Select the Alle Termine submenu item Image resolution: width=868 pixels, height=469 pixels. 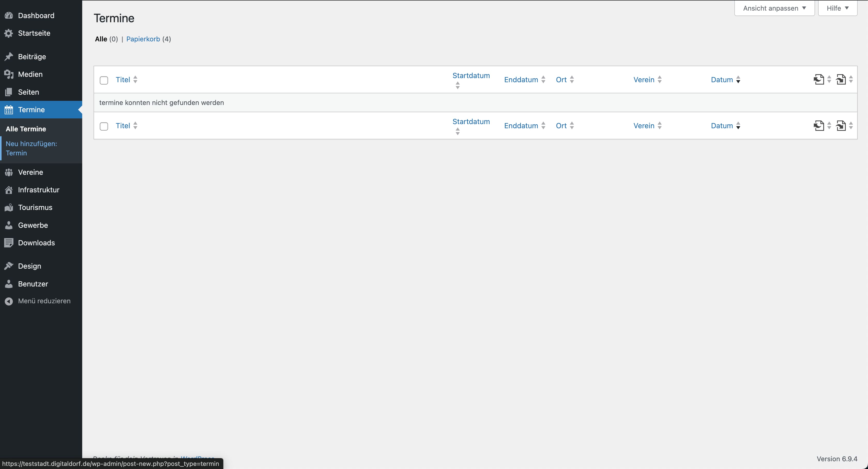pyautogui.click(x=26, y=129)
